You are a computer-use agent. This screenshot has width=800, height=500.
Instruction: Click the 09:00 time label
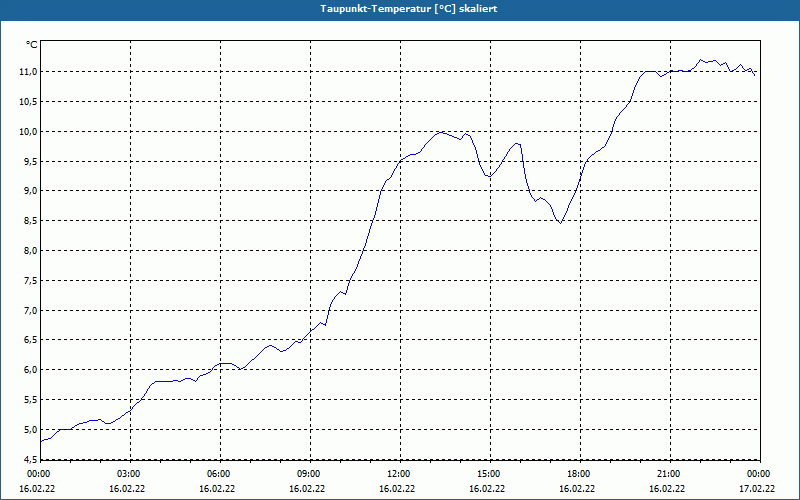pyautogui.click(x=311, y=474)
